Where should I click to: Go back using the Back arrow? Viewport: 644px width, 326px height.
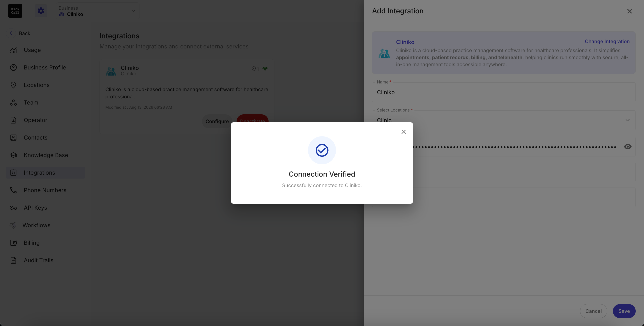[11, 33]
